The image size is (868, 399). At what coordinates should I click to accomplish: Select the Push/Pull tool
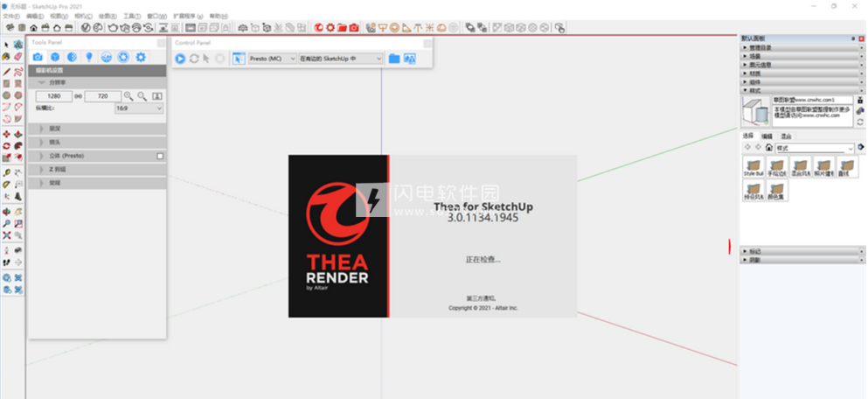click(x=18, y=134)
